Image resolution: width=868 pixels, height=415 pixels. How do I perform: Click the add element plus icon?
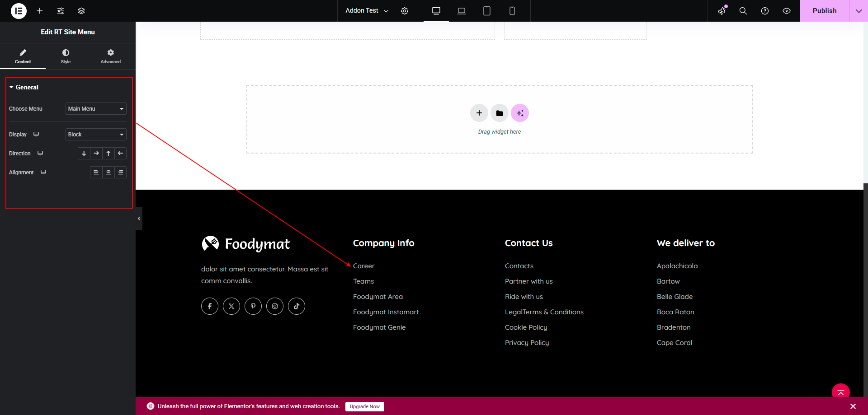40,11
